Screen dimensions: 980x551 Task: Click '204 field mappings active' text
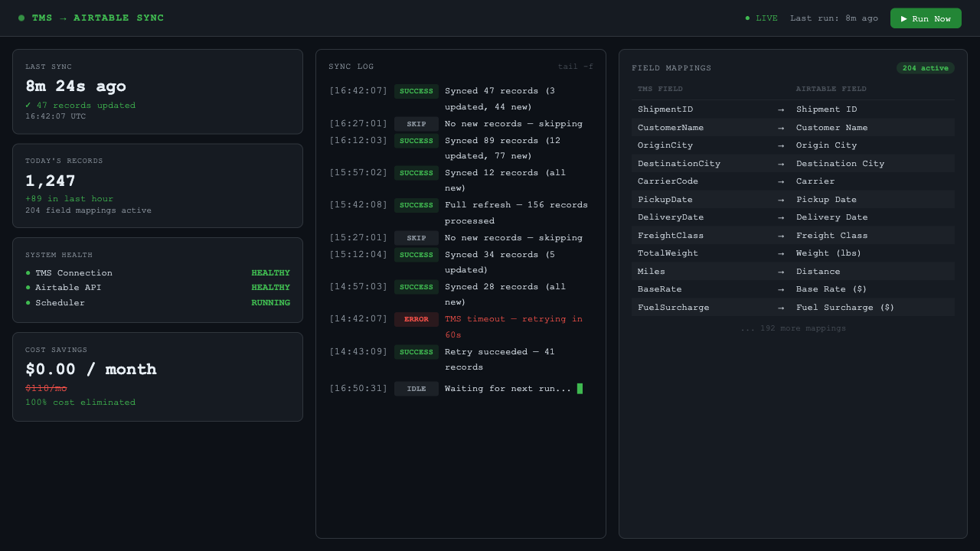point(88,210)
